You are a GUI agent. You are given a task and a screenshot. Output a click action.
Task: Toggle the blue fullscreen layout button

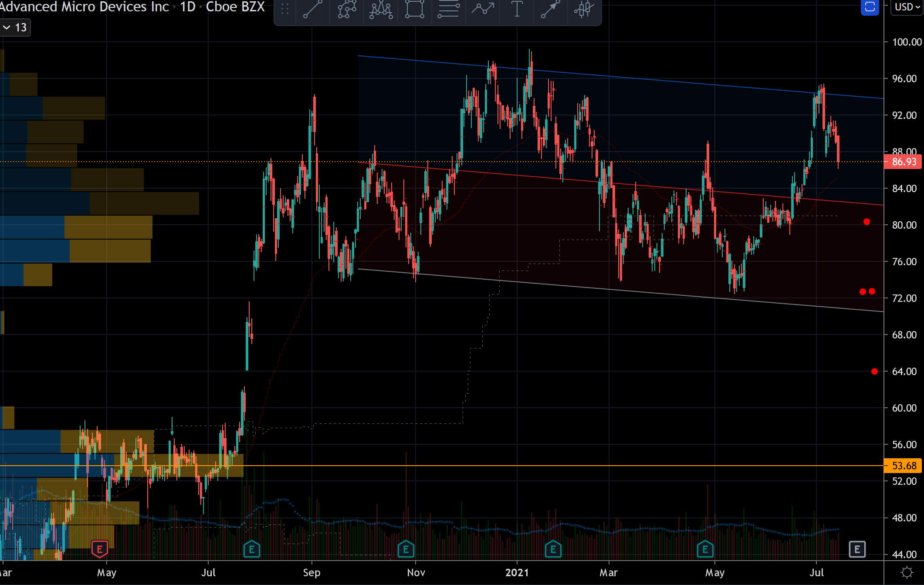tap(870, 7)
